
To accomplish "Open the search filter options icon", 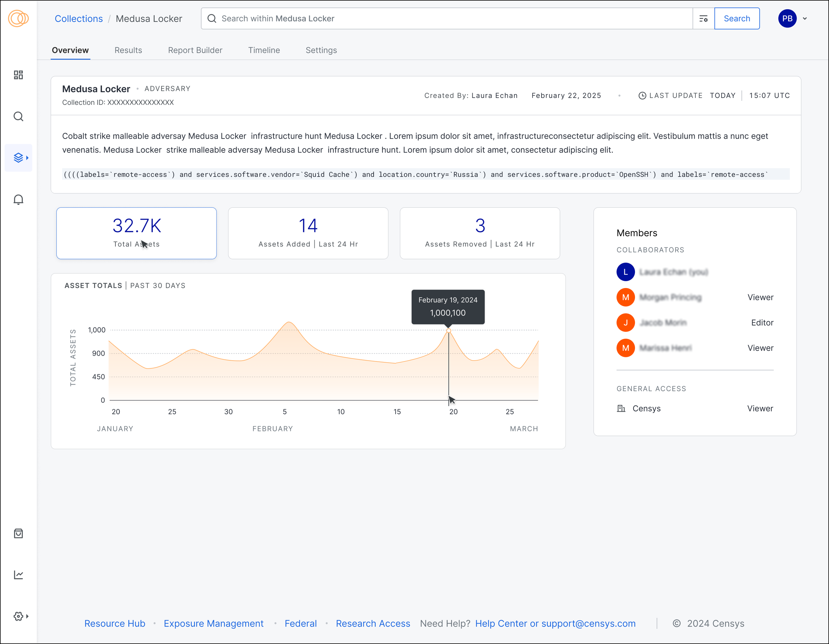I will pyautogui.click(x=703, y=19).
